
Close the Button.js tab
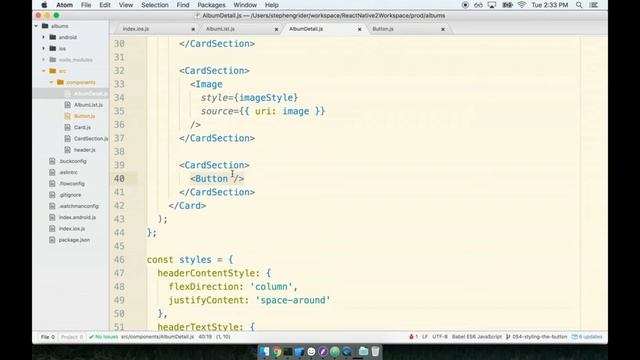point(443,29)
